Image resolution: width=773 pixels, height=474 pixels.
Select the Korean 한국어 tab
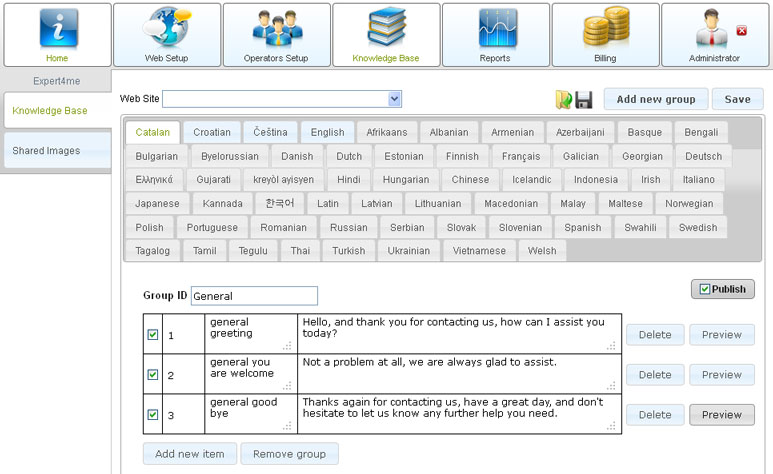(x=280, y=204)
